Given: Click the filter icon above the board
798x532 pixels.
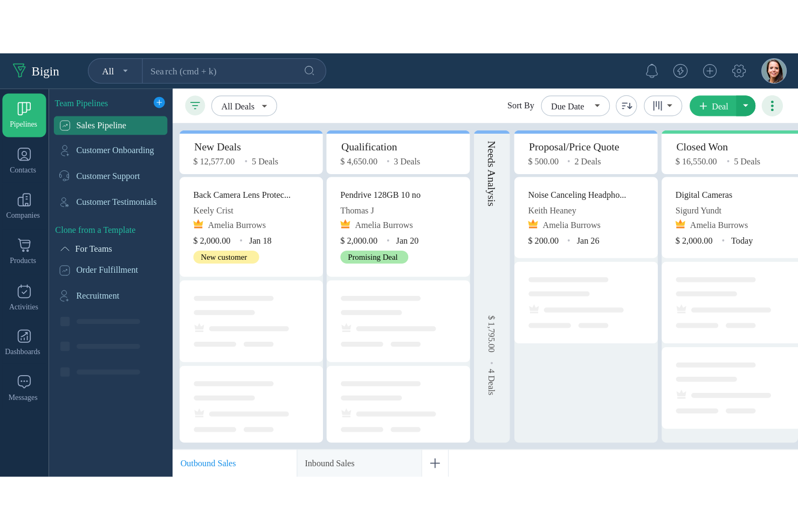Looking at the screenshot, I should tap(195, 106).
